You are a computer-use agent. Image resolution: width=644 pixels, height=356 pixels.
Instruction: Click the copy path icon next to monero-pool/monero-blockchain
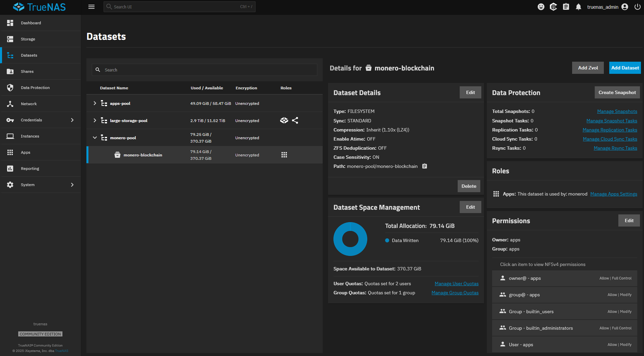click(x=425, y=166)
